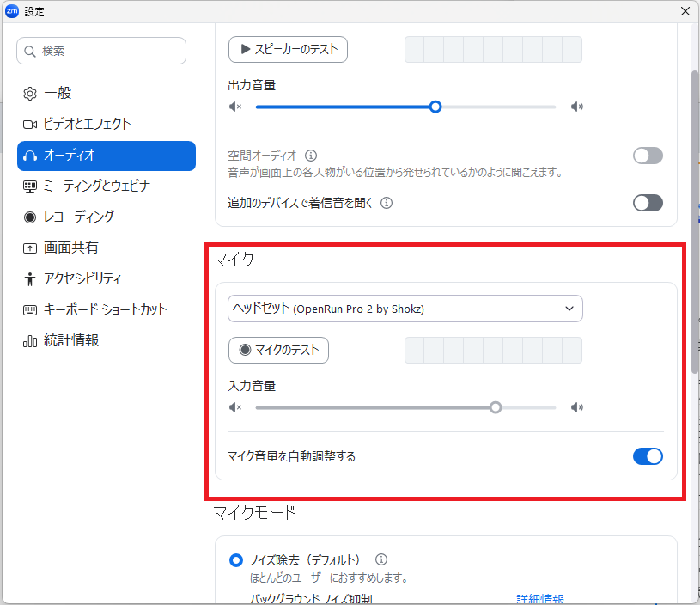Open the キーボード ショートカット settings section
Image resolution: width=700 pixels, height=605 pixels.
107,309
